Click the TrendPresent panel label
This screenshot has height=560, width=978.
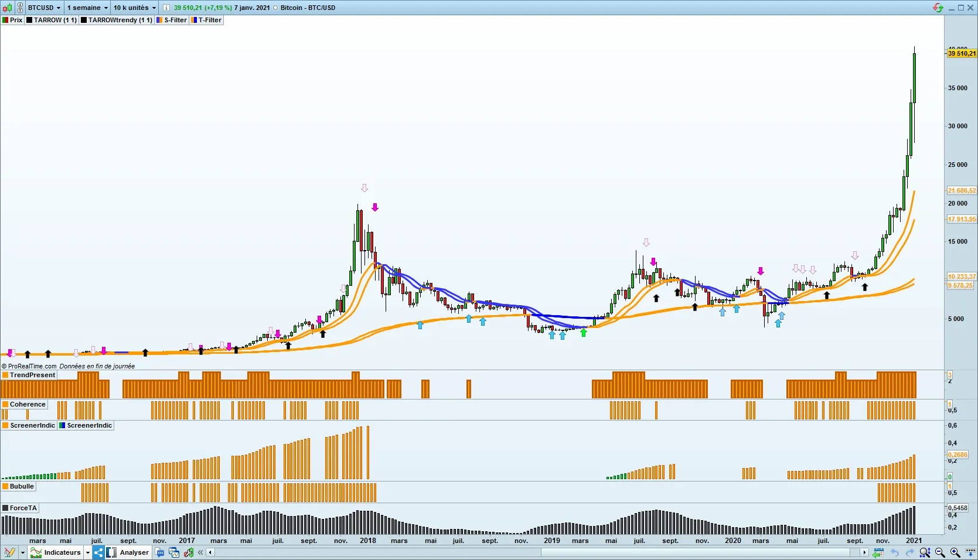pyautogui.click(x=29, y=375)
